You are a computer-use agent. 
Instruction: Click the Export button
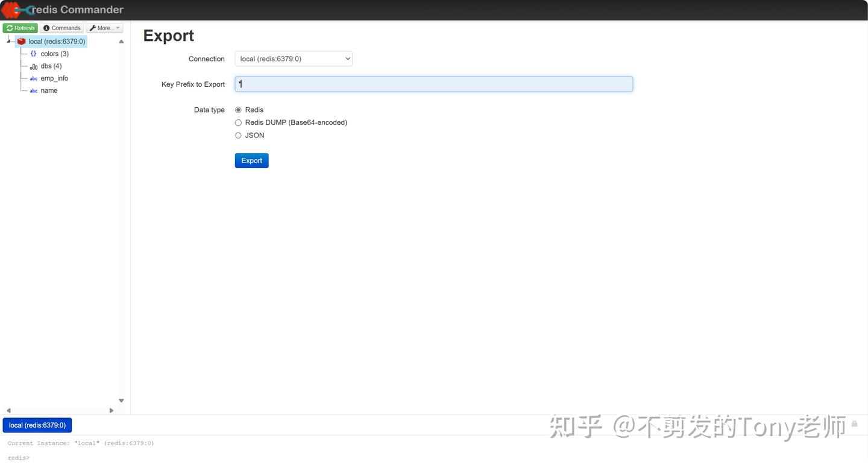(x=251, y=160)
